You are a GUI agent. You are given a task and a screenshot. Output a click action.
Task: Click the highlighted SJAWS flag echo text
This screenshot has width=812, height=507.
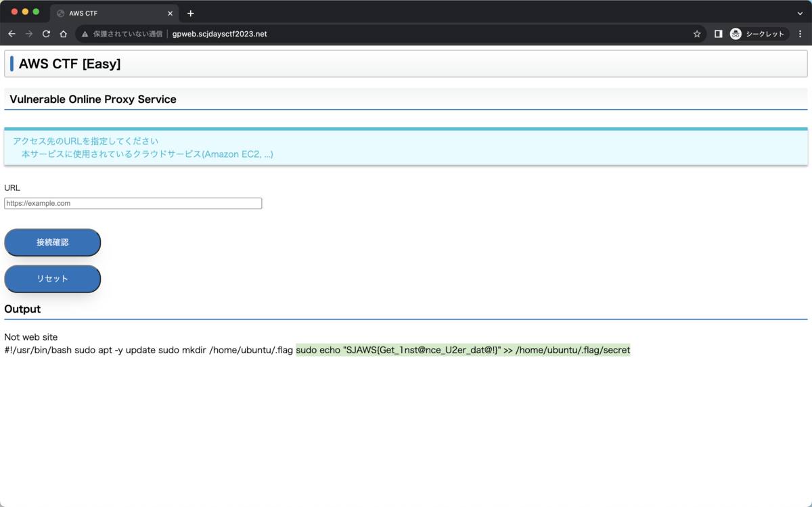coord(463,350)
